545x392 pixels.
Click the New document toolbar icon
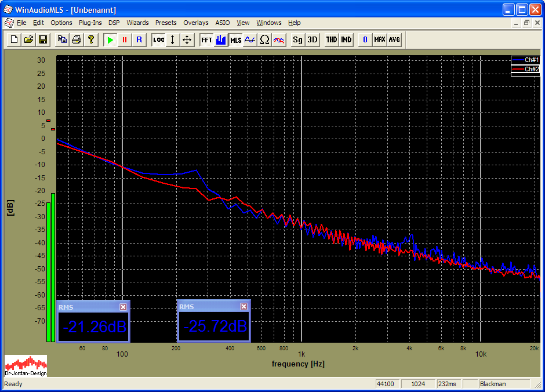click(x=14, y=39)
